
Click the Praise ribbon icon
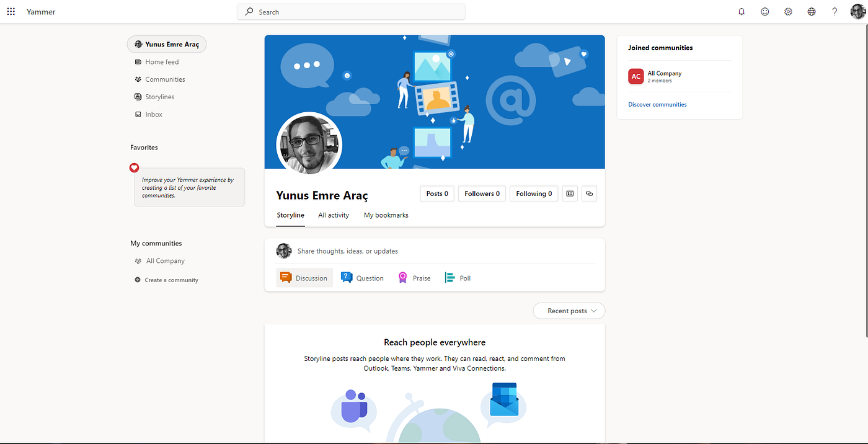[403, 278]
